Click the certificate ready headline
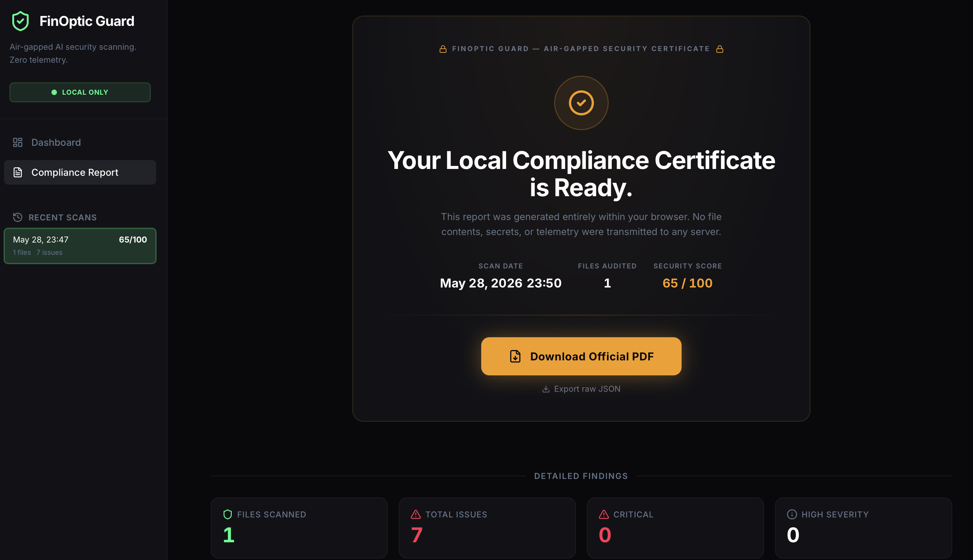 tap(581, 173)
